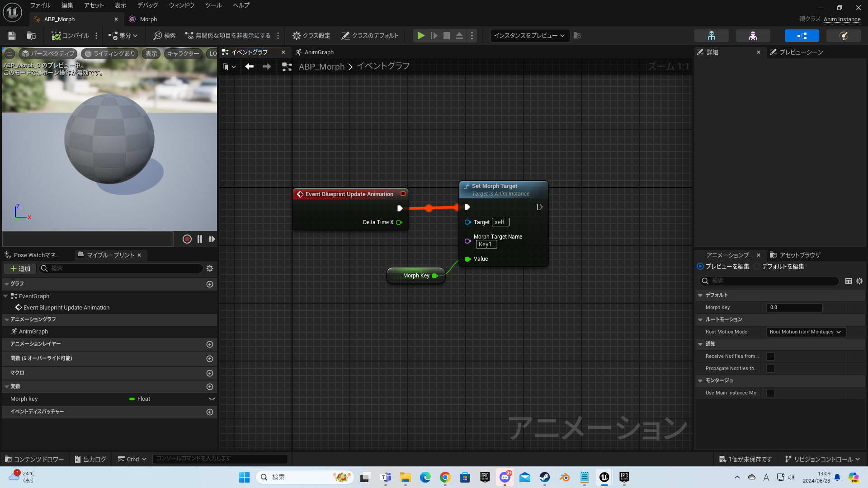The image size is (868, 488).
Task: Click the Add button in My Blueprint
Action: [x=20, y=268]
